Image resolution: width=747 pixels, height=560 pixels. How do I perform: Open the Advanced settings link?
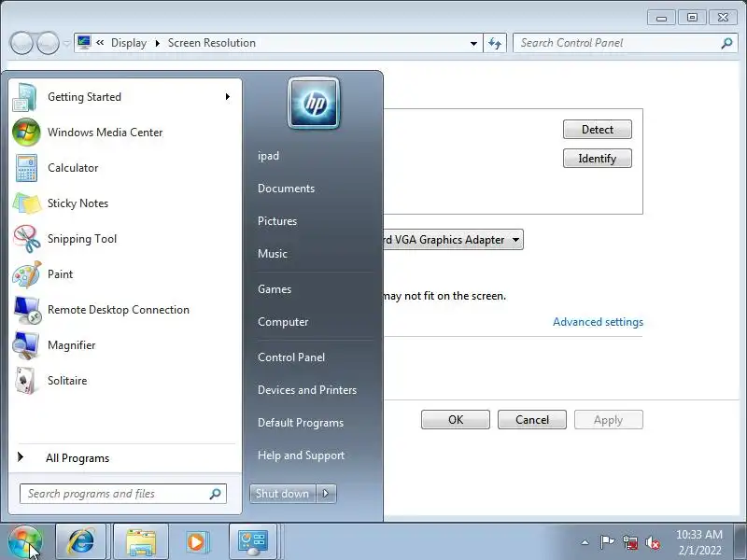598,322
